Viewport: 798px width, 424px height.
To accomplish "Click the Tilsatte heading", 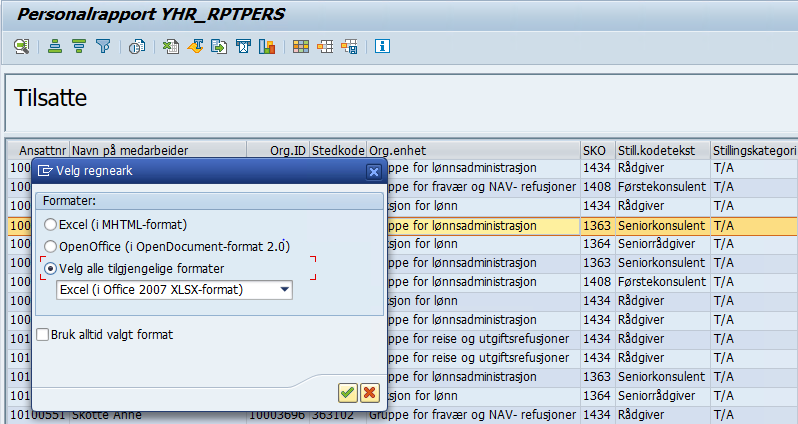I will point(50,98).
